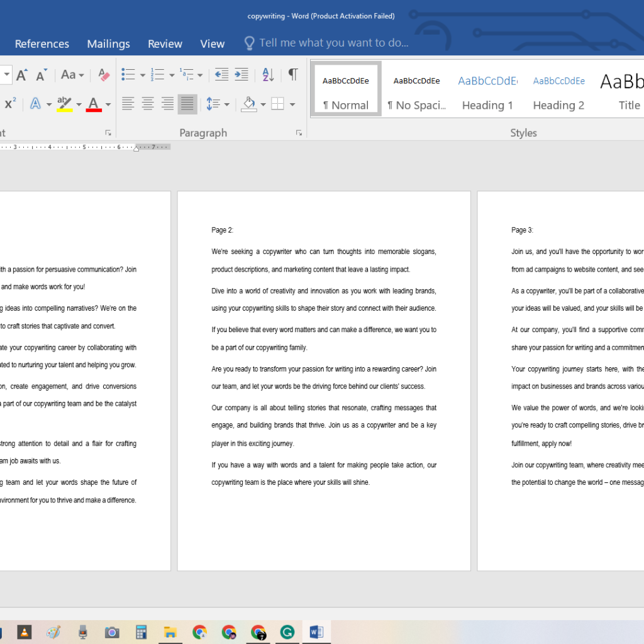Open Calculator from the taskbar

pos(141,632)
